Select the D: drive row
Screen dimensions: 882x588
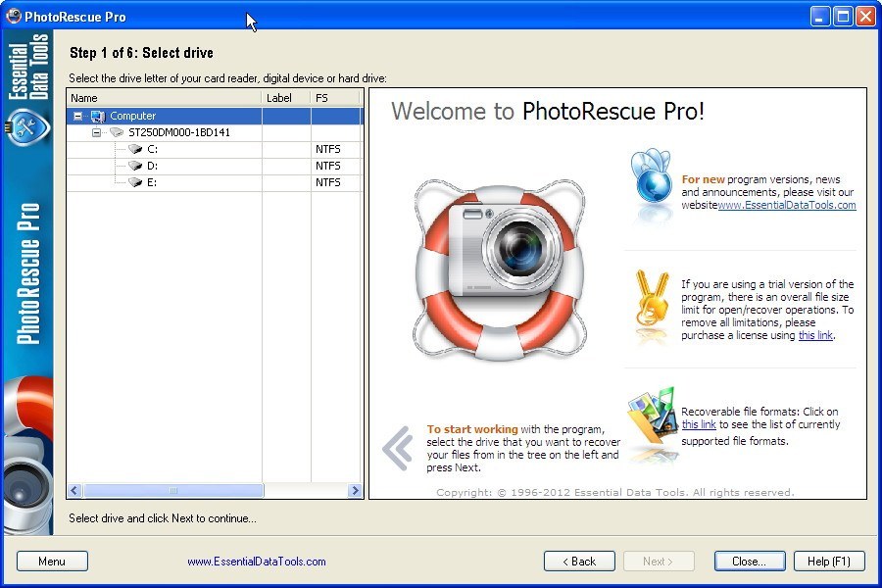(214, 166)
